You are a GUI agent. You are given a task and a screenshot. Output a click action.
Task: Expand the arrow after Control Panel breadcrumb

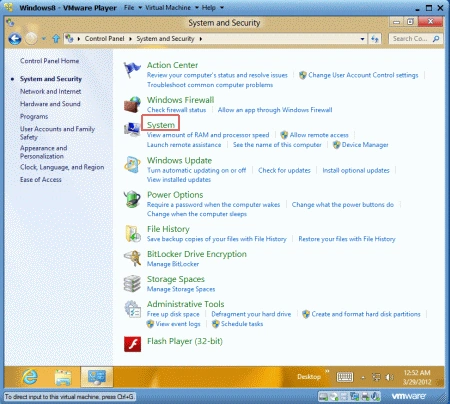[x=130, y=39]
